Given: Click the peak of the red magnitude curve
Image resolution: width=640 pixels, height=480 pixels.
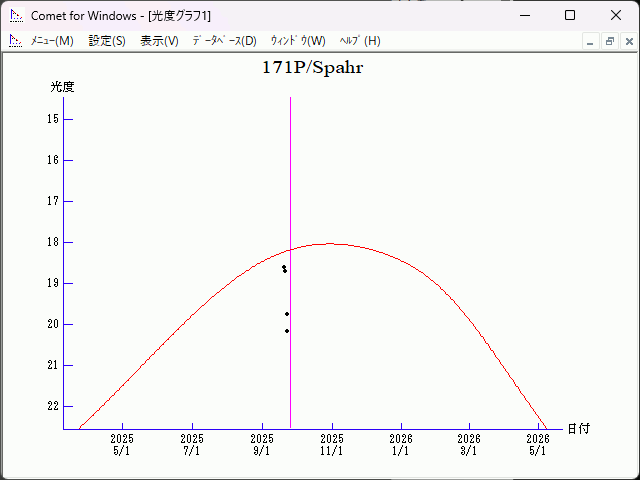Looking at the screenshot, I should point(330,243).
